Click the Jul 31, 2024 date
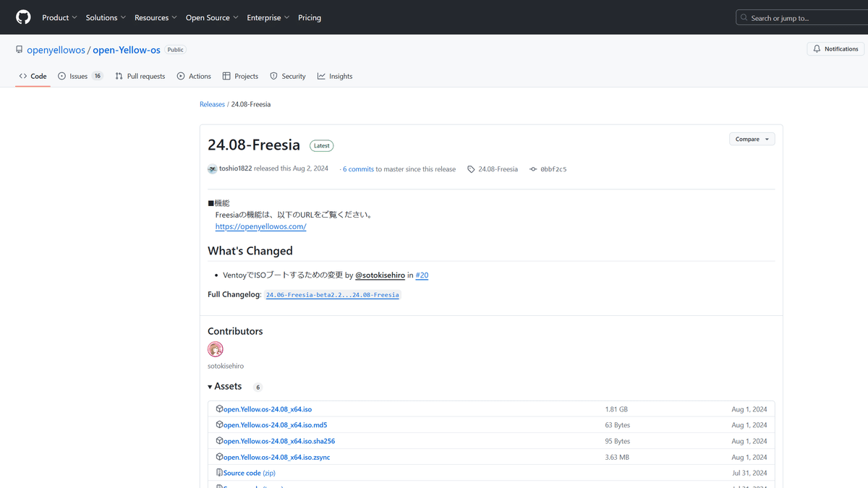This screenshot has height=488, width=868. [x=749, y=473]
